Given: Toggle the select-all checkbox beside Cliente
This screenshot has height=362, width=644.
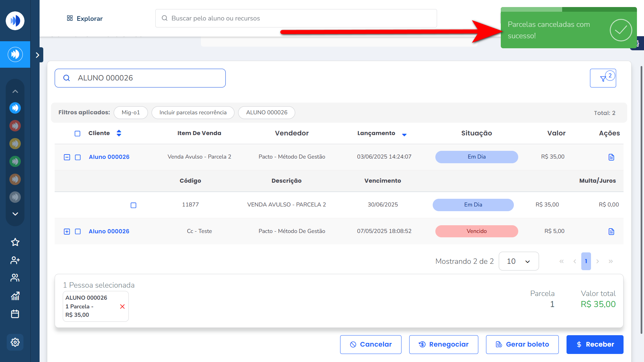Looking at the screenshot, I should [77, 134].
